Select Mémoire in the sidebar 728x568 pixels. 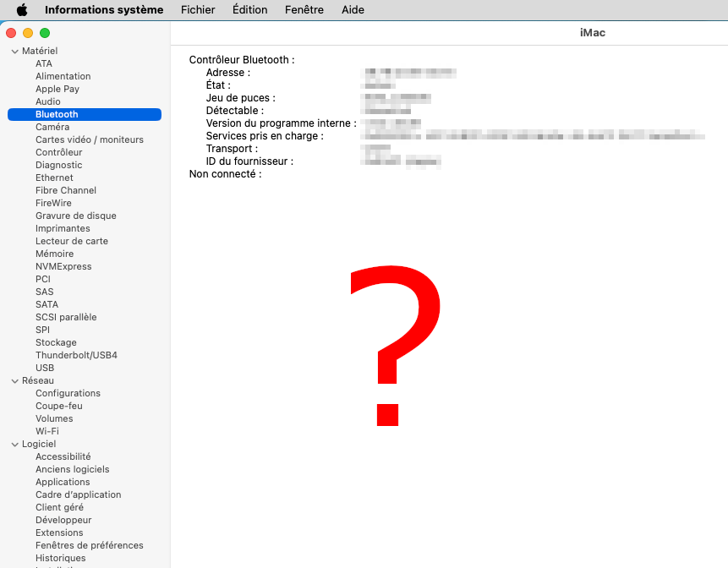coord(55,254)
